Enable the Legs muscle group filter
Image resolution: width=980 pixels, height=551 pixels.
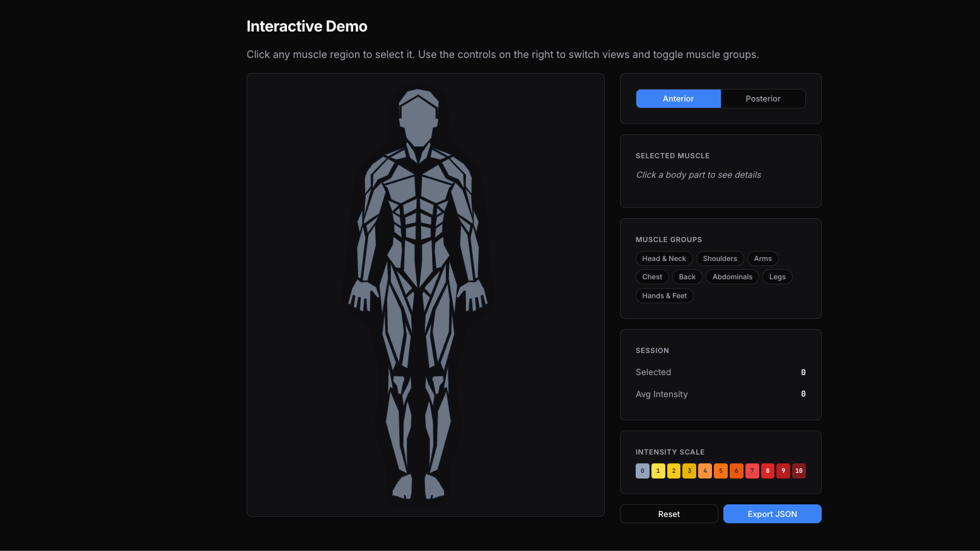pyautogui.click(x=777, y=276)
